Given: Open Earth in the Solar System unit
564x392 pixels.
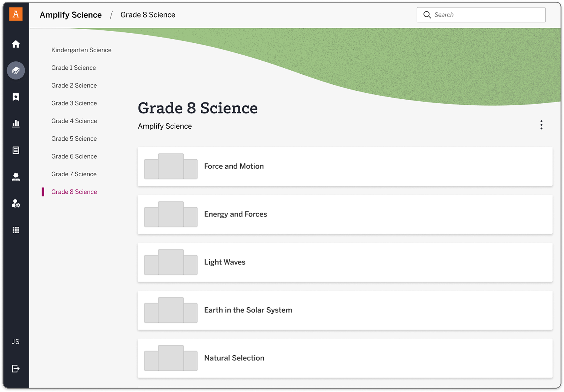Looking at the screenshot, I should point(345,310).
